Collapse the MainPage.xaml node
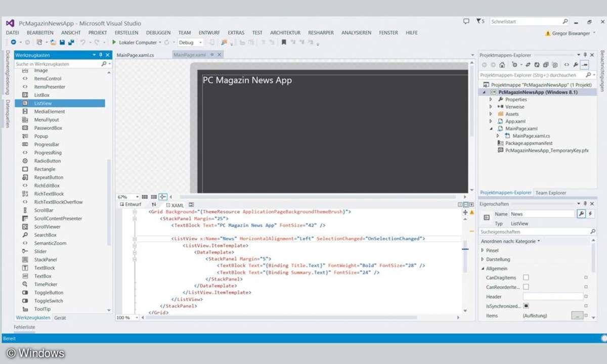The height and width of the screenshot is (364, 607). coord(490,128)
